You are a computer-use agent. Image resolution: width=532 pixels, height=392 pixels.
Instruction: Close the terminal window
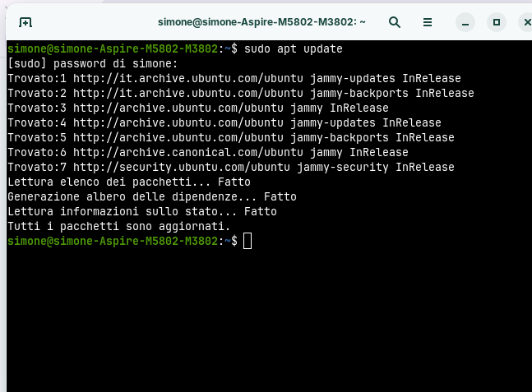click(x=527, y=22)
